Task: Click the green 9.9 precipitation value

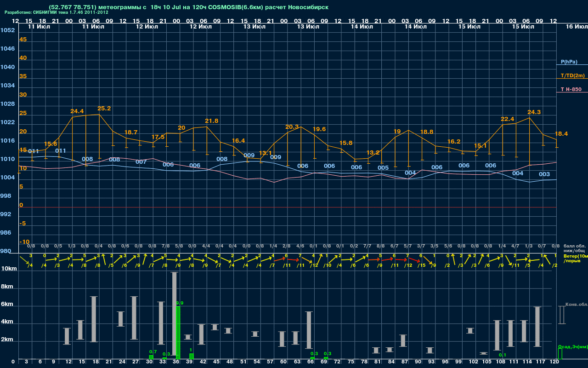Action: [180, 303]
